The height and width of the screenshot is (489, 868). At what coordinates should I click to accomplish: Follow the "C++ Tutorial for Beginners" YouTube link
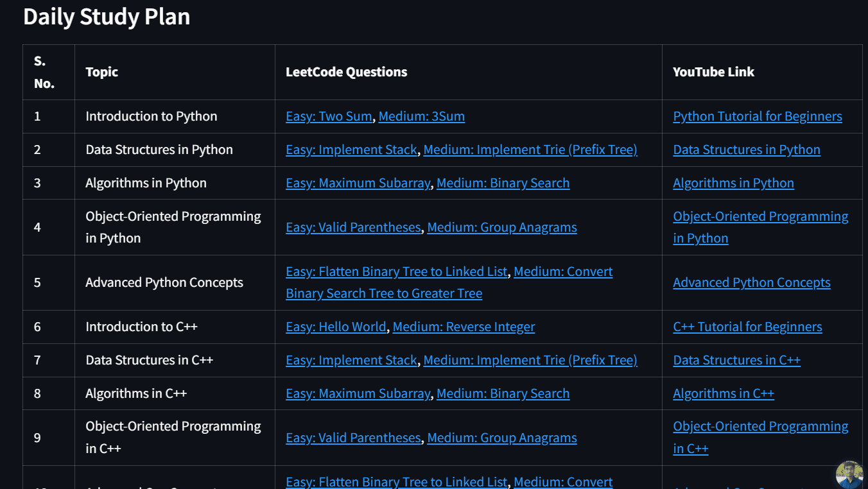click(747, 327)
